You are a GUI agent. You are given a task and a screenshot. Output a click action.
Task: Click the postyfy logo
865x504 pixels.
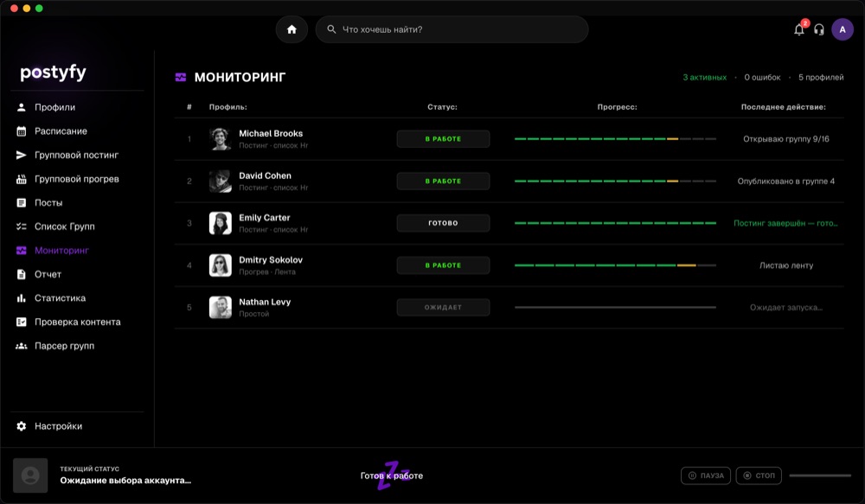point(53,73)
